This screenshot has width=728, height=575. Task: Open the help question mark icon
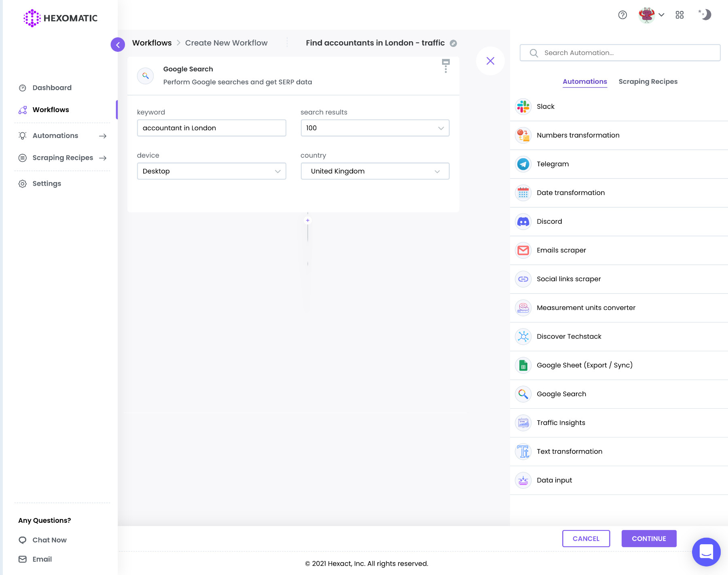tap(622, 15)
